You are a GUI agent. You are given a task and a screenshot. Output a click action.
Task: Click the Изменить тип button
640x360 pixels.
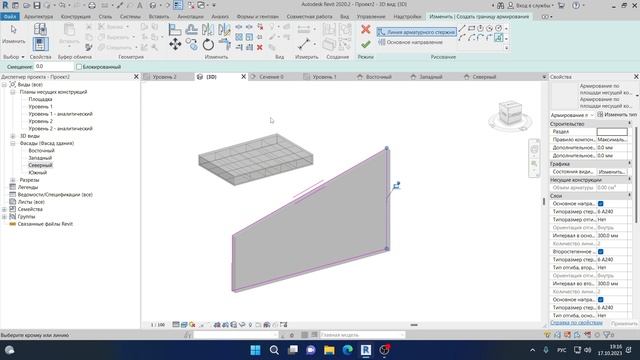coord(617,115)
